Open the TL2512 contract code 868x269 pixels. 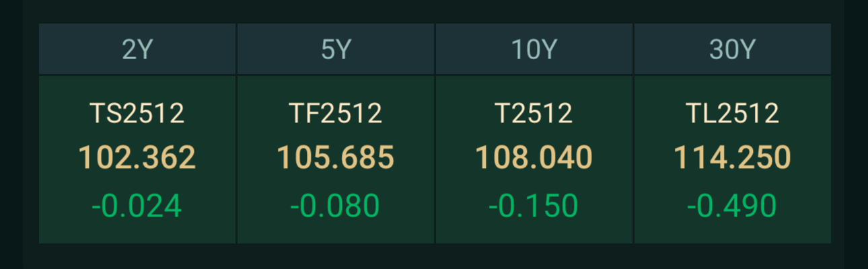point(732,114)
